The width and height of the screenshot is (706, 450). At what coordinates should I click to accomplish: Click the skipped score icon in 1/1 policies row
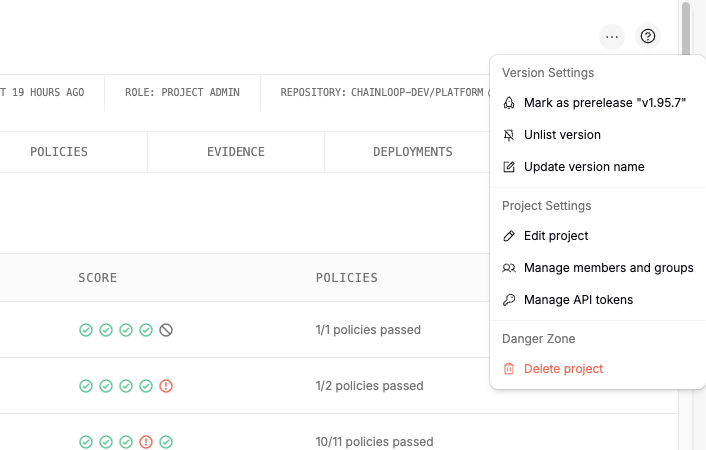166,330
